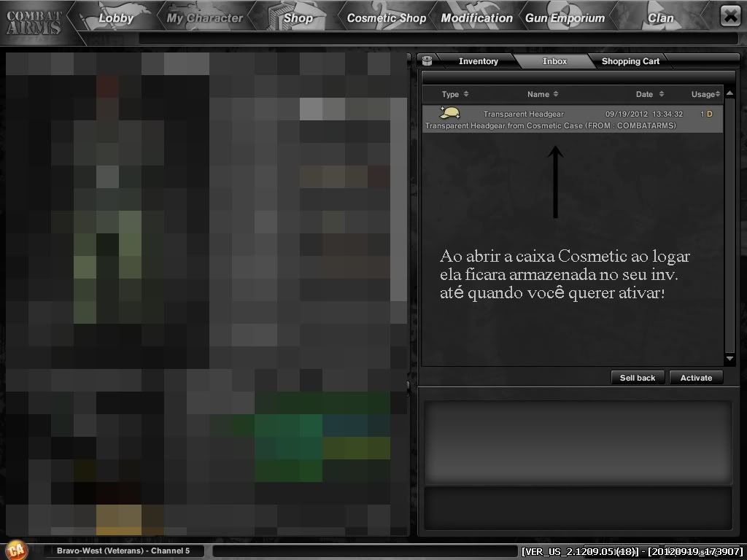
Task: Select the Inbox tab
Action: 554,61
